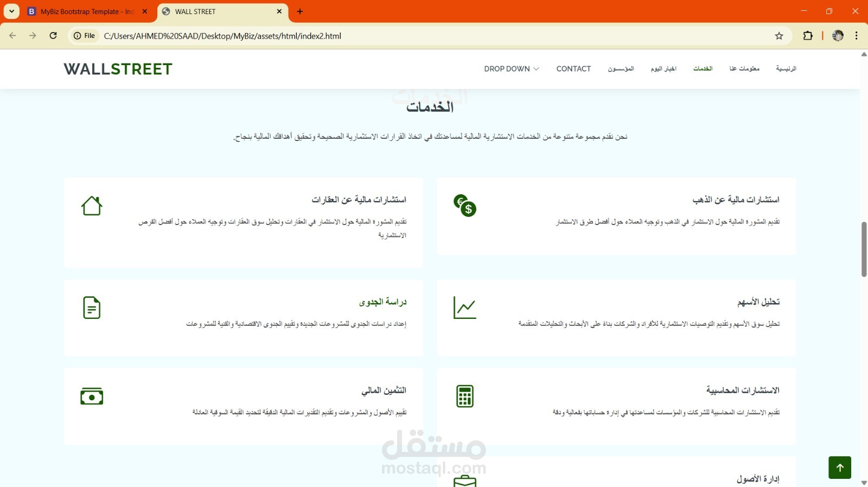Image resolution: width=868 pixels, height=487 pixels.
Task: Click the scrollbar up arrow
Action: coord(864,54)
